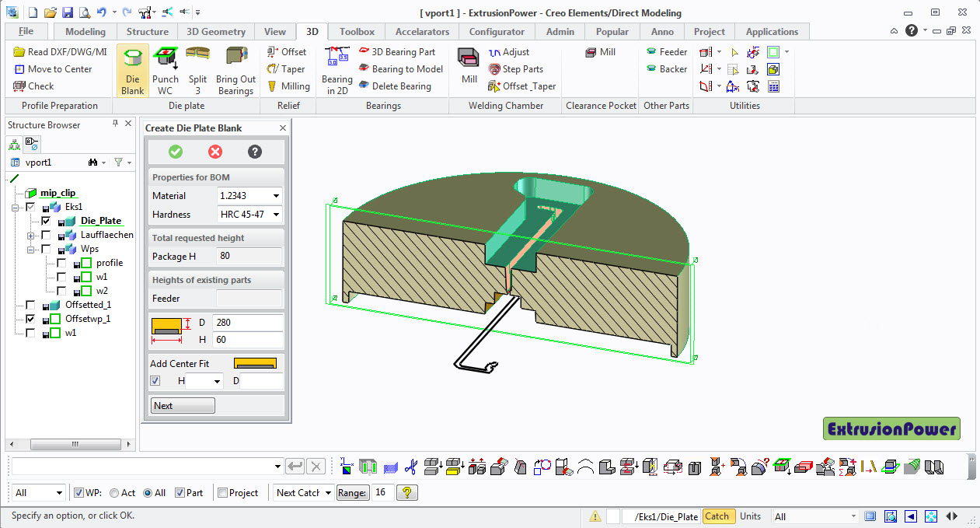This screenshot has height=528, width=980.
Task: Close the Structure Browser panel
Action: click(129, 124)
